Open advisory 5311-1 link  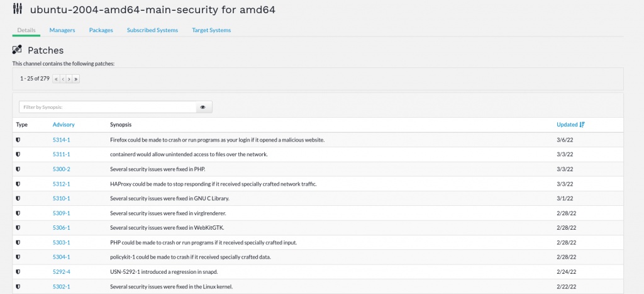click(61, 154)
